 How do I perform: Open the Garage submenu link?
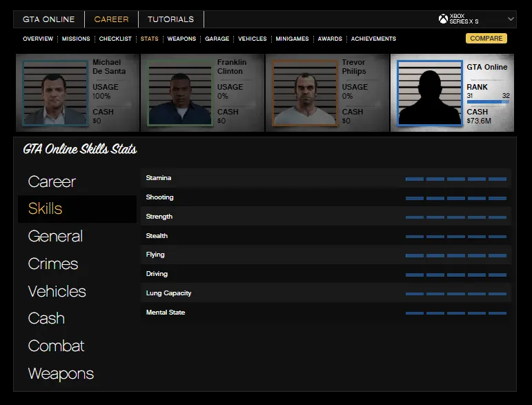(217, 39)
